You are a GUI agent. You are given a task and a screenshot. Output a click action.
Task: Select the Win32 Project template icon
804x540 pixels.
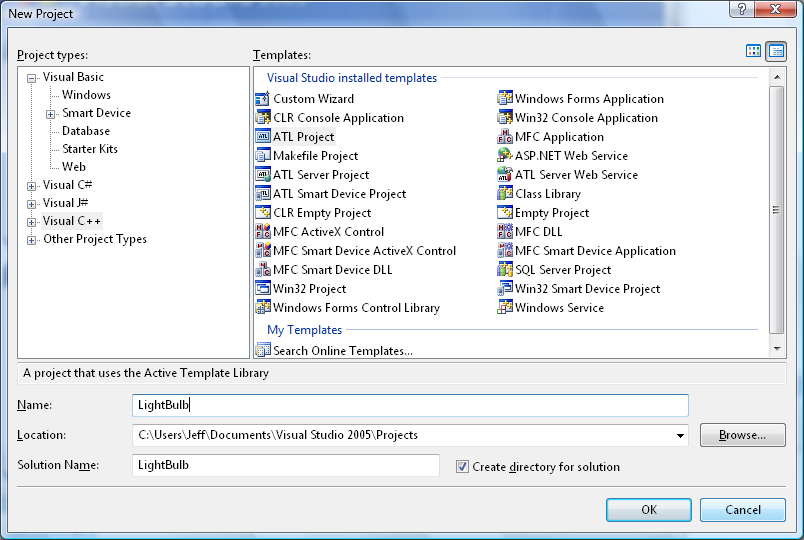pyautogui.click(x=263, y=288)
